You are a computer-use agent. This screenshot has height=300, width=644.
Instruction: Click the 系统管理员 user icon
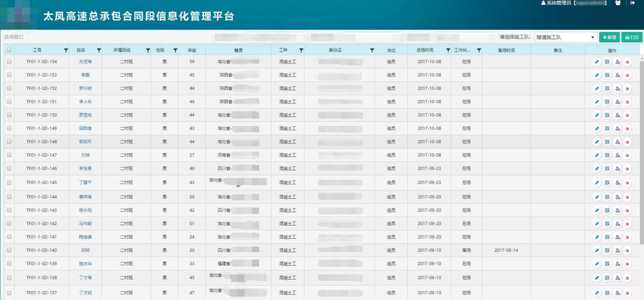click(543, 3)
